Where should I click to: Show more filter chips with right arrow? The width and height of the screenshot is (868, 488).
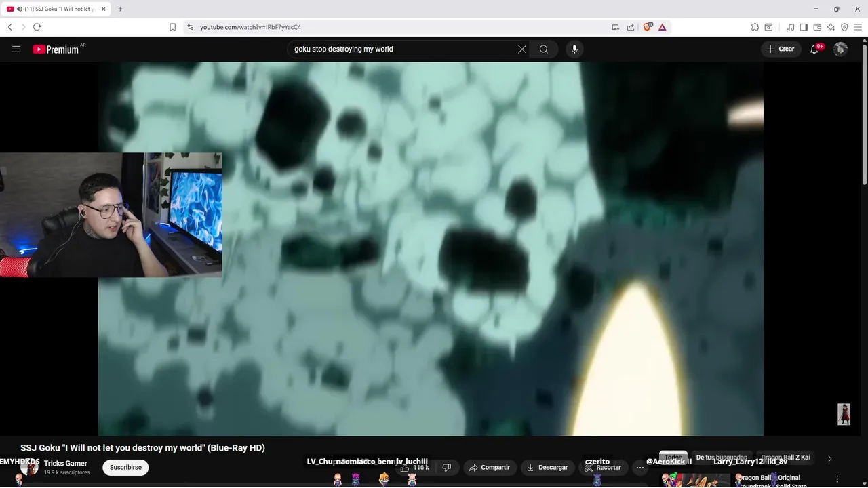click(x=829, y=458)
